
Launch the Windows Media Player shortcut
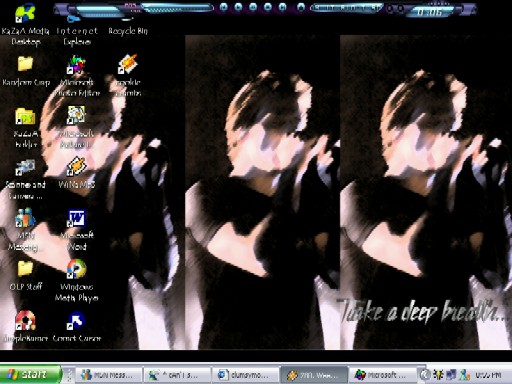click(x=77, y=281)
